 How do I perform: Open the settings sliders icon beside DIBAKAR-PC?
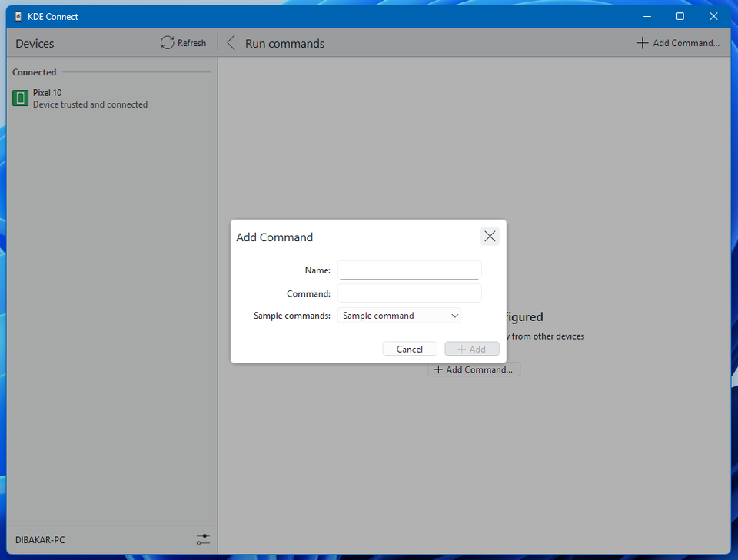point(202,539)
